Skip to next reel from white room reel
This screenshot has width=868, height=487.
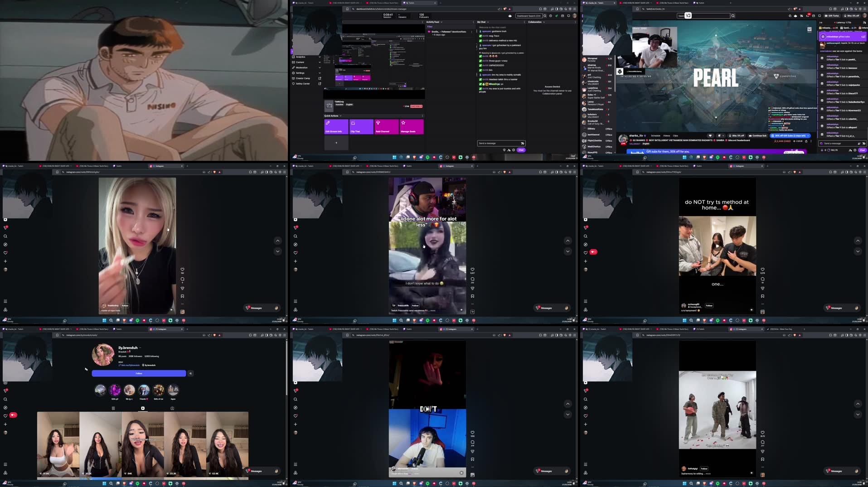pos(858,415)
